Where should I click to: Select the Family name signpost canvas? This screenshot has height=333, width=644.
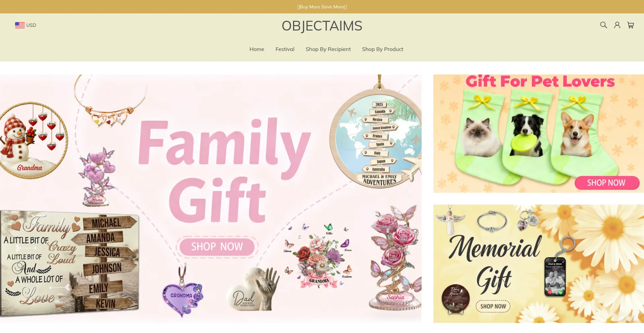pos(69,263)
